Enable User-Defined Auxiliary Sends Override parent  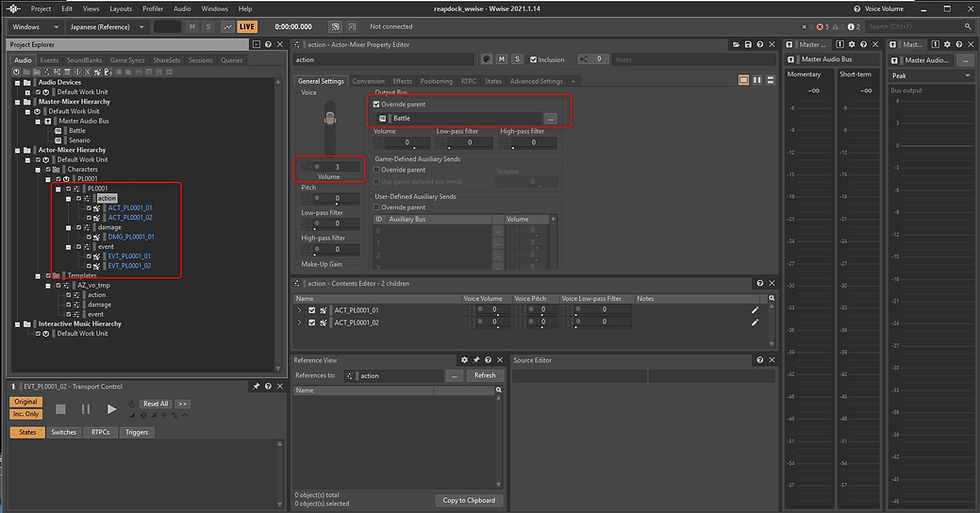[x=376, y=207]
